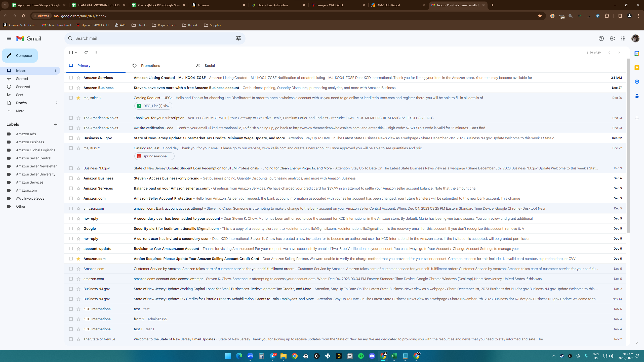This screenshot has width=644, height=362.
Task: Open Google Keep side panel icon
Action: (x=637, y=68)
